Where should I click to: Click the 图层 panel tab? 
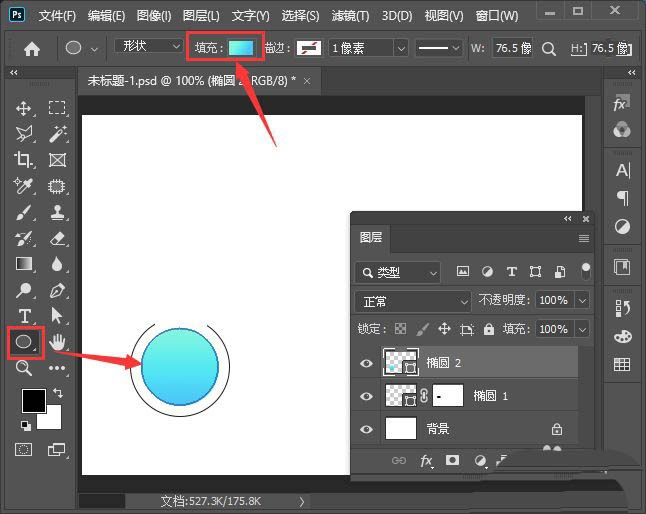pos(371,238)
